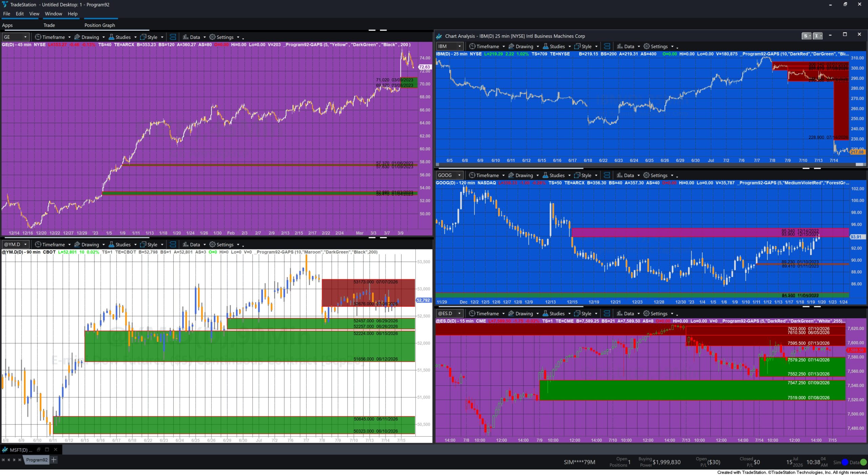868x475 pixels.
Task: Expand the GE symbol dropdown
Action: [25, 37]
